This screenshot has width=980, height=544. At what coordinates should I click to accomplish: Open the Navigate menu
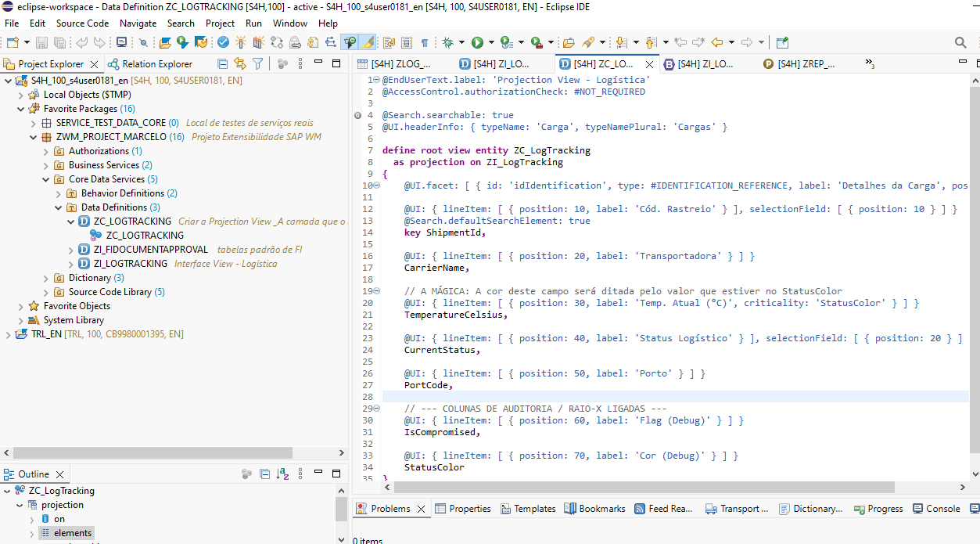click(x=138, y=23)
